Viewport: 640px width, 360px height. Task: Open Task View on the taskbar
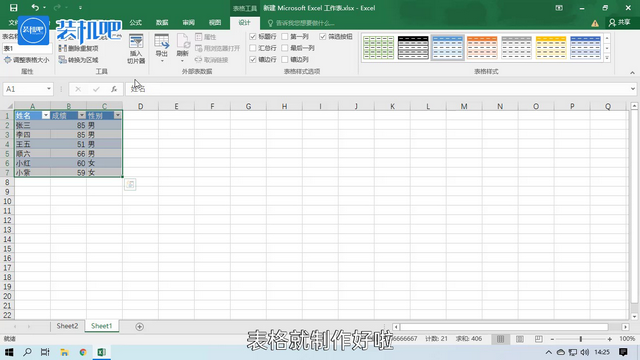[x=45, y=352]
